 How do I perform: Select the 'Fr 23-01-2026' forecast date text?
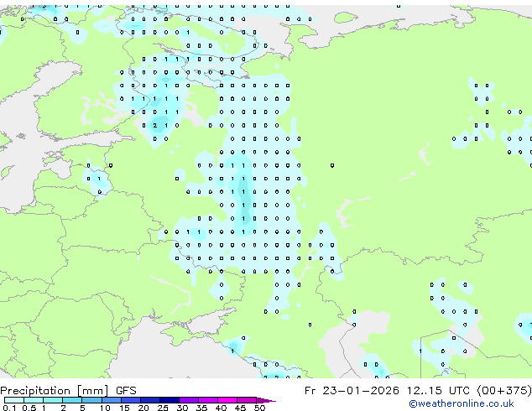(352, 391)
